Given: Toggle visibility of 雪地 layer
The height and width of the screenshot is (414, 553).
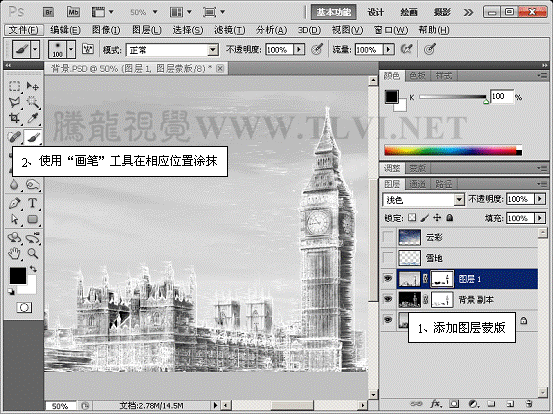Looking at the screenshot, I should click(x=388, y=258).
